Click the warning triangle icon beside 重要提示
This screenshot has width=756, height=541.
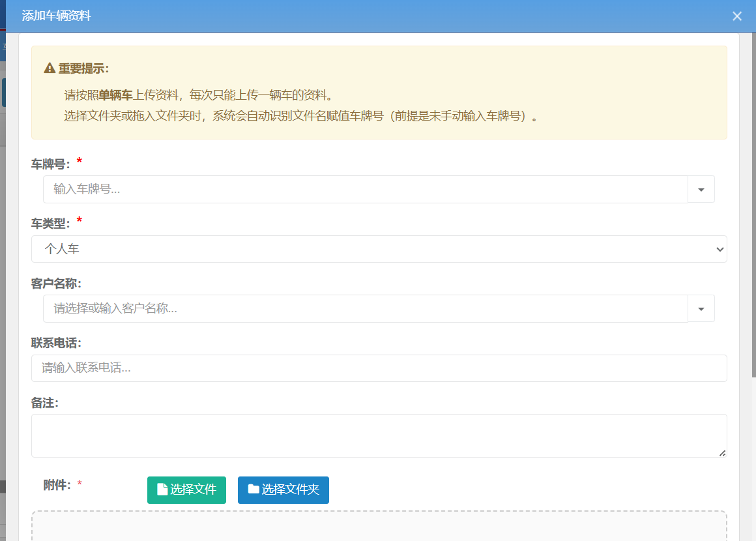click(50, 68)
